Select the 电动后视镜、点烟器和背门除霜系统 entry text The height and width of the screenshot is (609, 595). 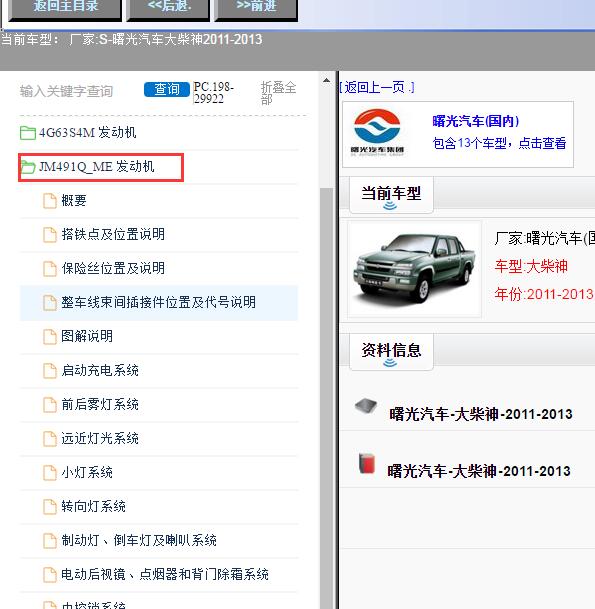165,574
